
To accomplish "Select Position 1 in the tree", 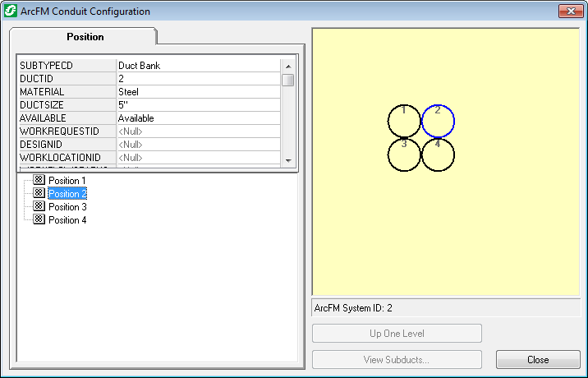I will [x=67, y=181].
